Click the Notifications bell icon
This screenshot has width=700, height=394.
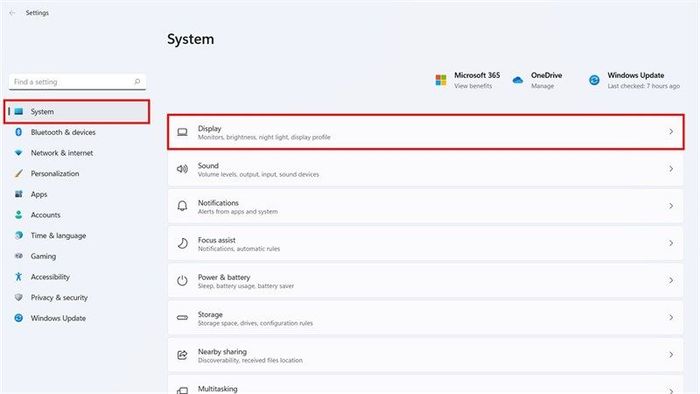click(182, 206)
